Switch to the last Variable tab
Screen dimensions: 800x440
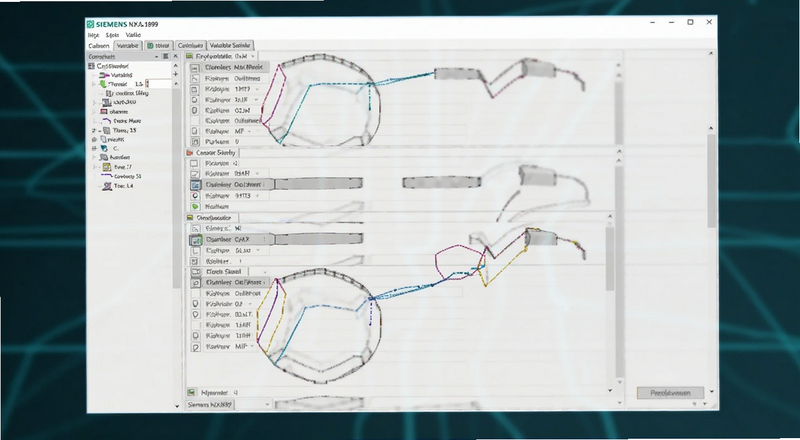[x=231, y=45]
